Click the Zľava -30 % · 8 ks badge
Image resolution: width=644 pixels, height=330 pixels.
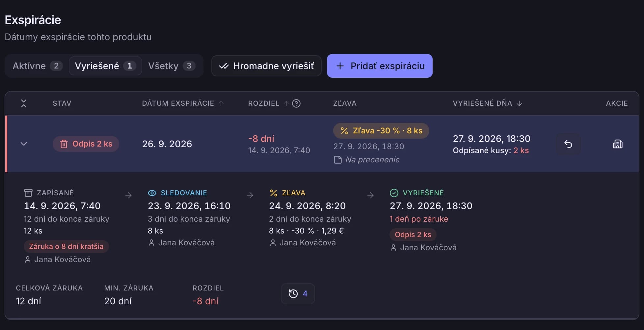point(381,131)
